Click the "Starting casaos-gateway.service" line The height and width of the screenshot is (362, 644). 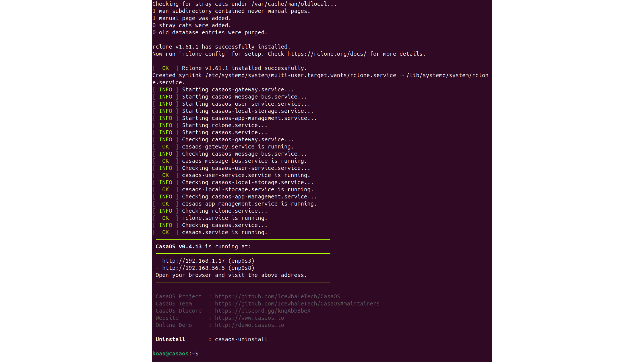tap(238, 89)
